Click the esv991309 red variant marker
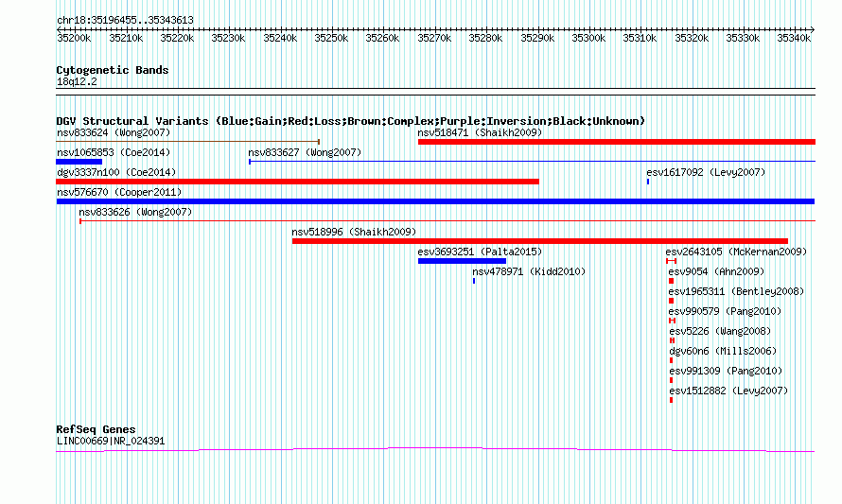842x504 pixels. tap(672, 380)
